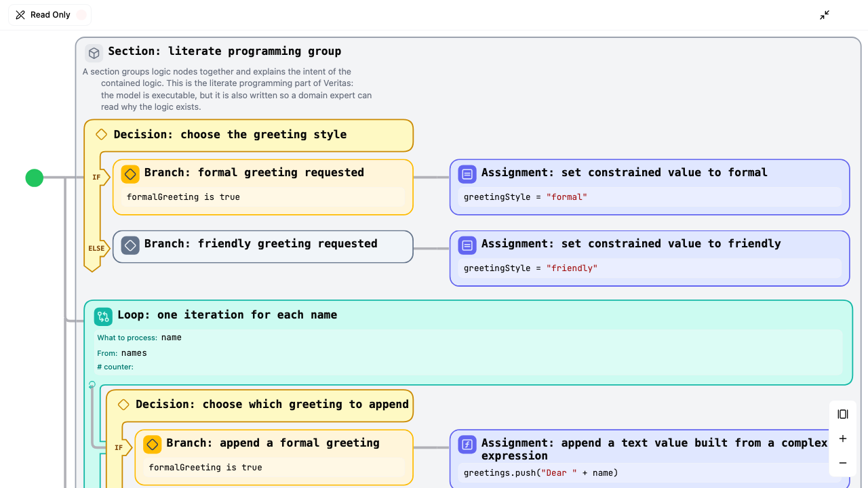Click the icon of the set-to-friendly assignment
Viewport: 868px width, 488px height.
[x=467, y=245]
